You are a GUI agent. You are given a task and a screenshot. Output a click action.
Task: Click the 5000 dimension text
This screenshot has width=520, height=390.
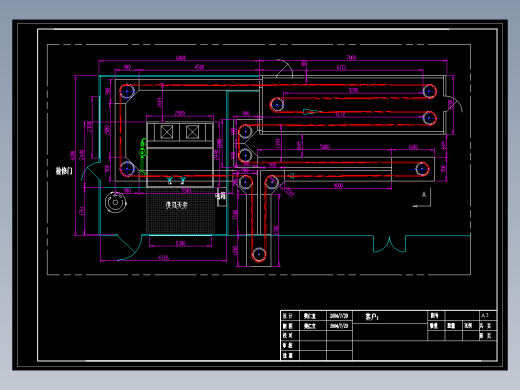325,147
